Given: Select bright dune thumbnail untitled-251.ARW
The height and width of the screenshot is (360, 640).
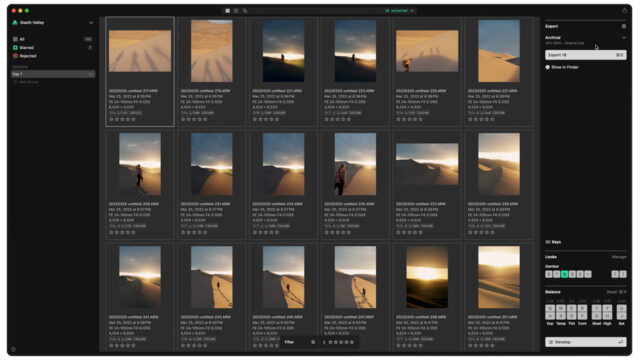Looking at the screenshot, I should point(499,277).
